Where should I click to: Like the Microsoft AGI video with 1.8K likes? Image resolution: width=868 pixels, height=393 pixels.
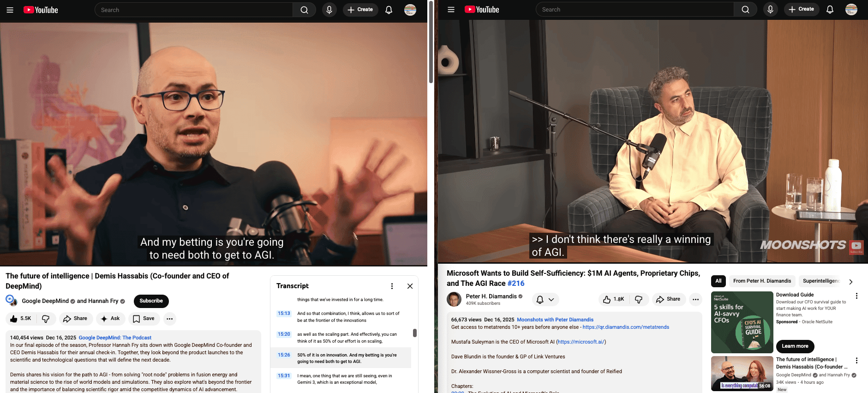pos(613,299)
